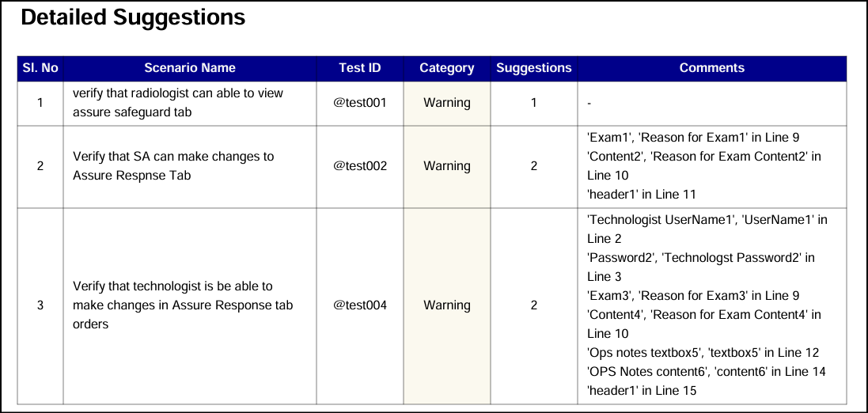Select the Scenario Name column header
This screenshot has height=413, width=868.
(x=190, y=68)
